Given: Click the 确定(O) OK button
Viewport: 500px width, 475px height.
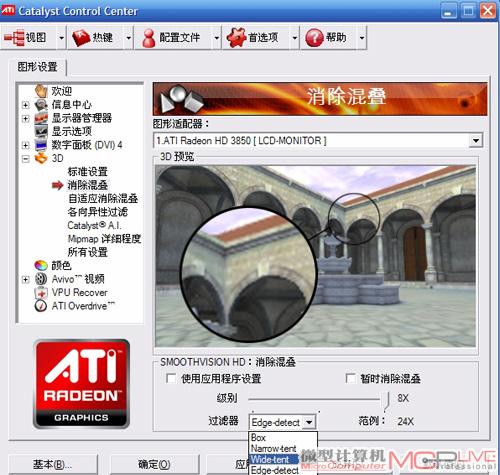Looking at the screenshot, I should tap(154, 464).
